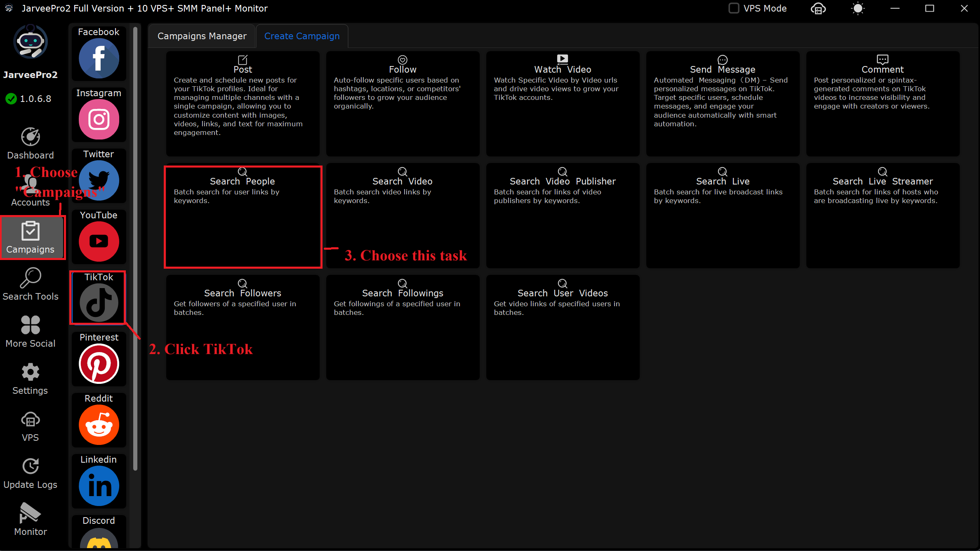Open Search Tools in sidebar
The height and width of the screenshot is (551, 980).
click(31, 285)
